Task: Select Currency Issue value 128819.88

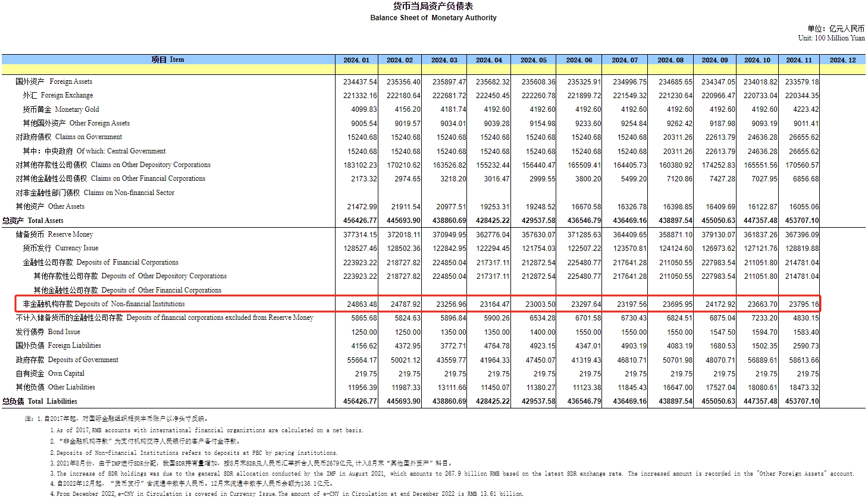Action: pyautogui.click(x=802, y=249)
